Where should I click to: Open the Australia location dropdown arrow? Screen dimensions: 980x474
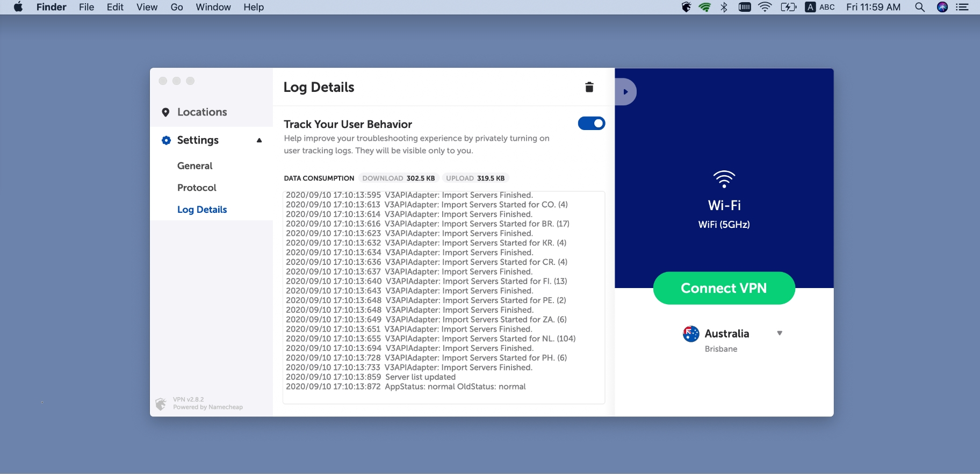pos(780,333)
